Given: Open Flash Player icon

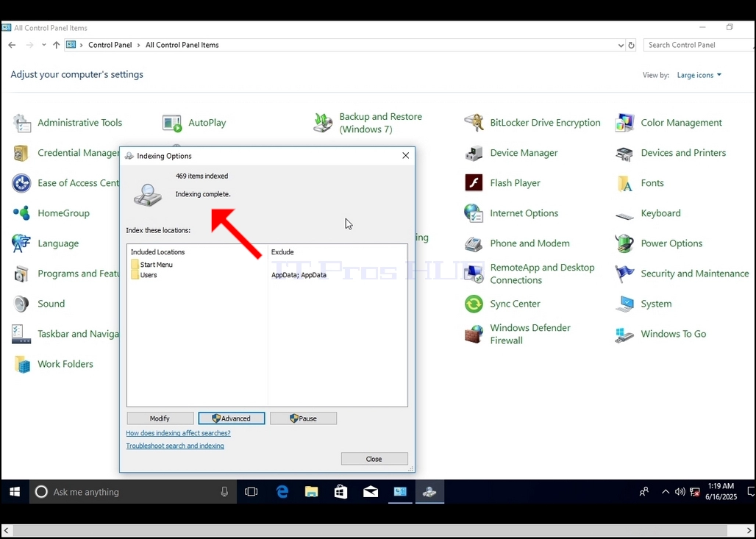Looking at the screenshot, I should click(x=474, y=183).
